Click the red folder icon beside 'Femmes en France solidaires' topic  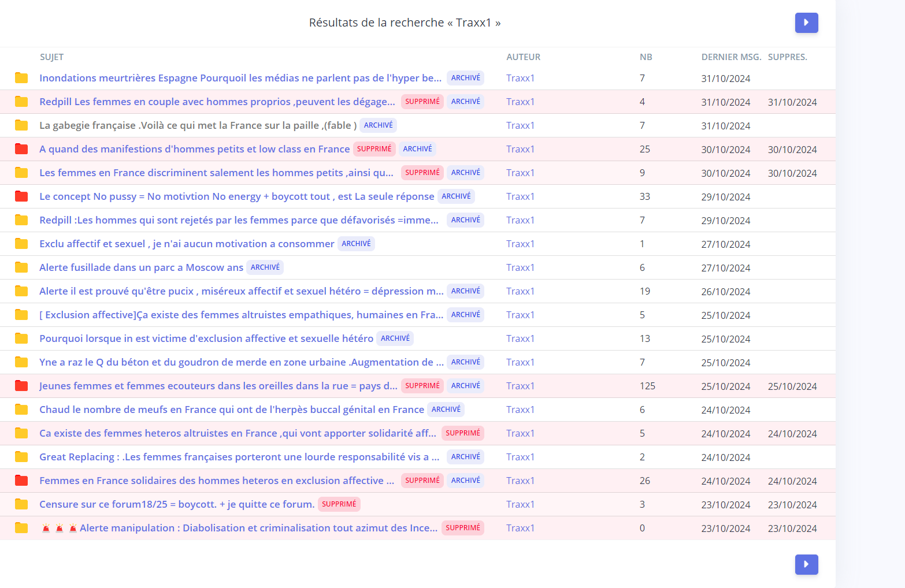pyautogui.click(x=21, y=481)
